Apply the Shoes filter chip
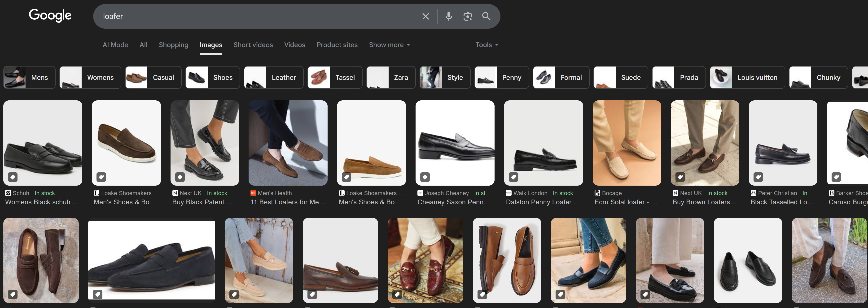Viewport: 868px width, 308px height. pyautogui.click(x=213, y=78)
